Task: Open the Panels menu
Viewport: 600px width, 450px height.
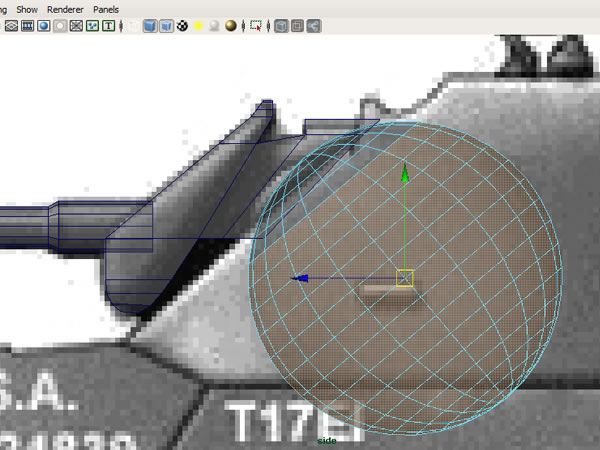Action: coord(106,10)
